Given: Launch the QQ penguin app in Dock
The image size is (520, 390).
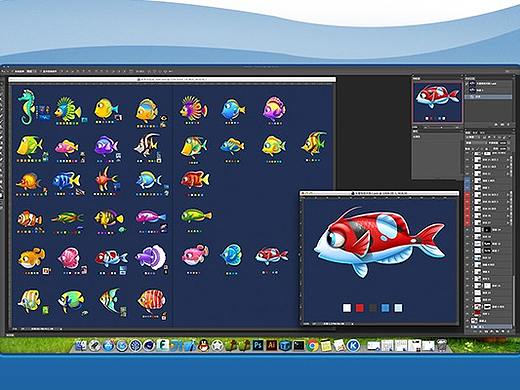Looking at the screenshot, I should point(203,345).
